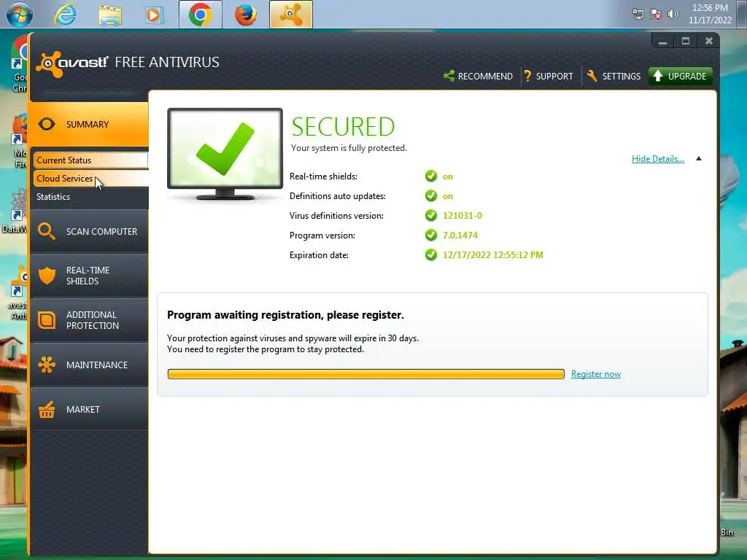Open MARKET section
The width and height of the screenshot is (747, 560).
tap(90, 410)
